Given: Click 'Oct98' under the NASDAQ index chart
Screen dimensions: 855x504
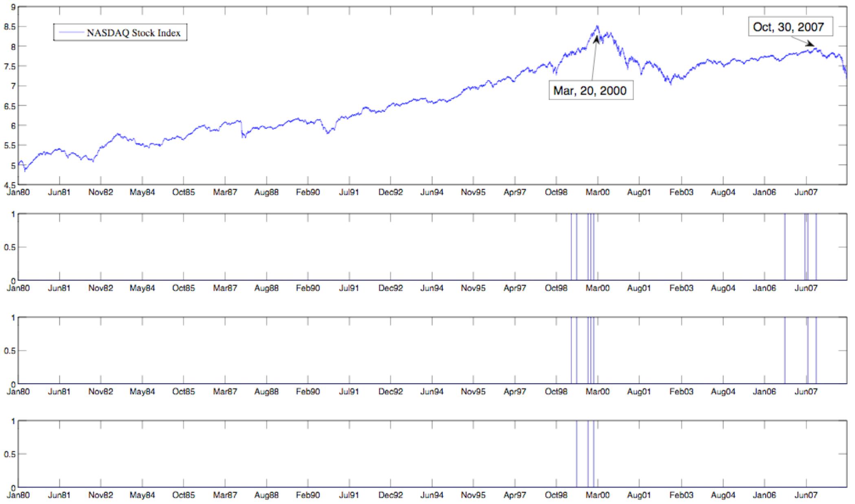Looking at the screenshot, I should pos(556,193).
